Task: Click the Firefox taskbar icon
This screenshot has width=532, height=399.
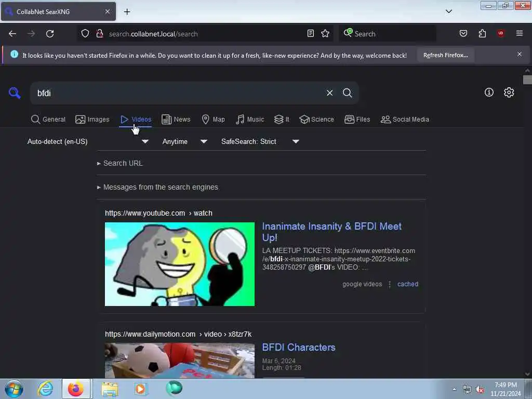Action: (x=76, y=389)
